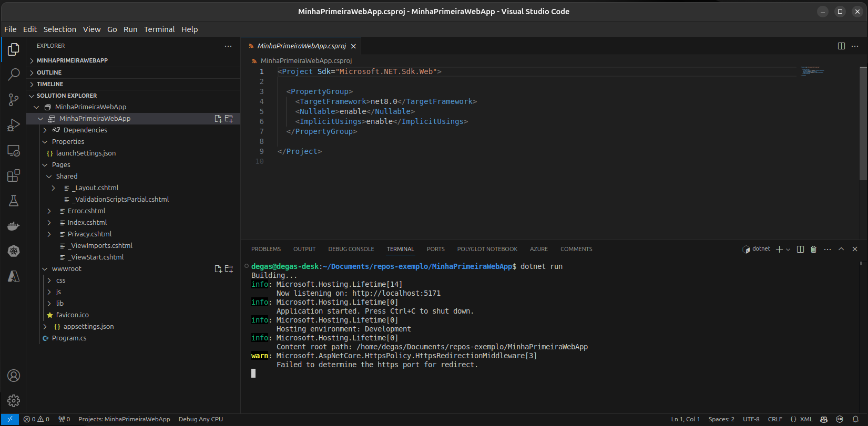Viewport: 868px width, 426px height.
Task: Add new file in MinhaPrimeiraWebApp project row
Action: (218, 119)
